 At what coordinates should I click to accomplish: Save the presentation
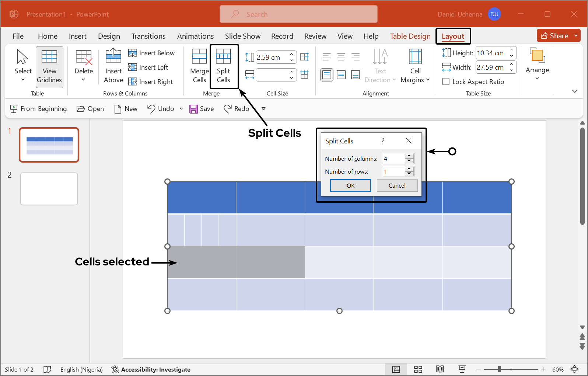click(x=202, y=109)
